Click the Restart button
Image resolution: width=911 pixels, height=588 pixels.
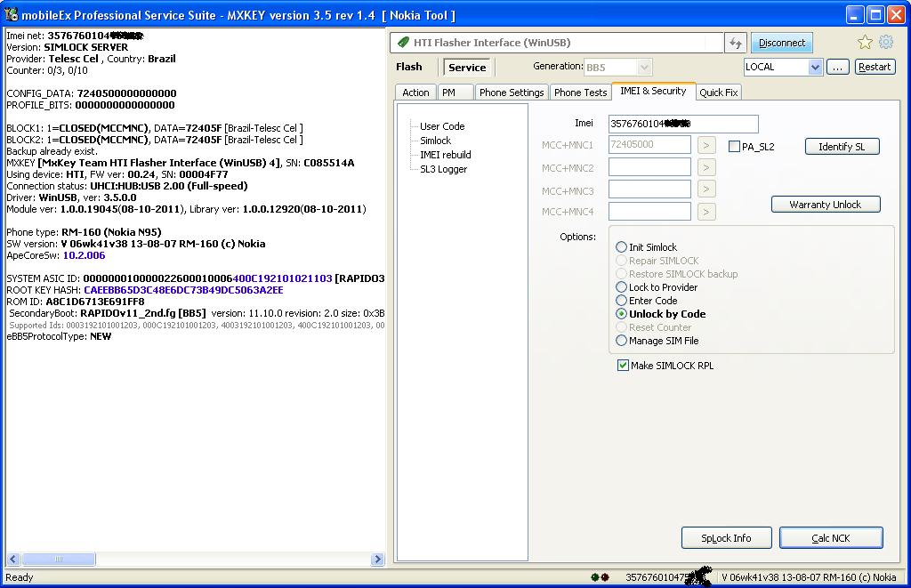pos(875,67)
